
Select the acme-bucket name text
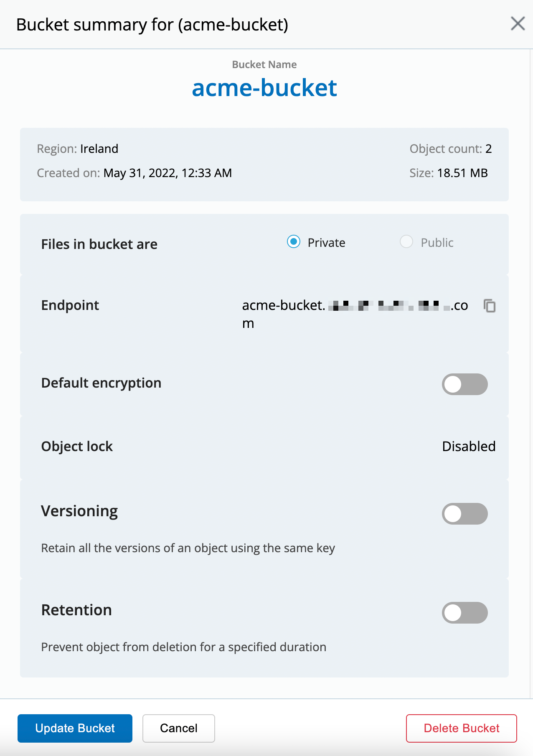pyautogui.click(x=264, y=88)
